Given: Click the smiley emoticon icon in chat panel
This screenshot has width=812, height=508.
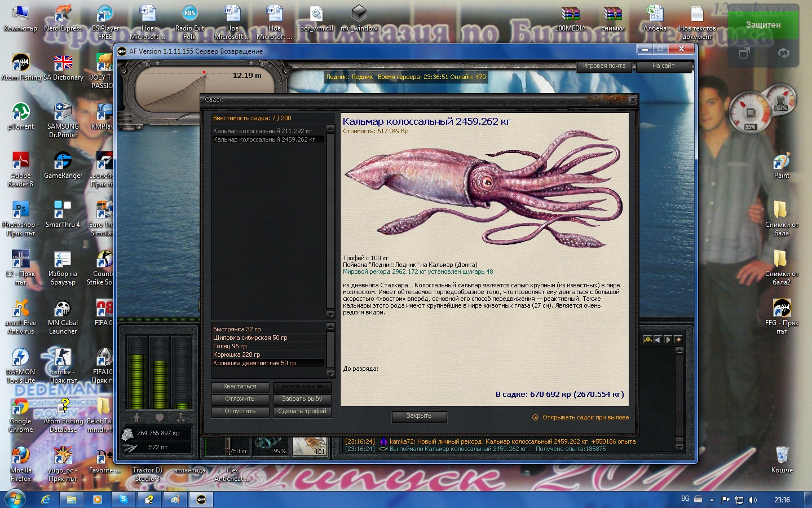Looking at the screenshot, I should point(648,339).
